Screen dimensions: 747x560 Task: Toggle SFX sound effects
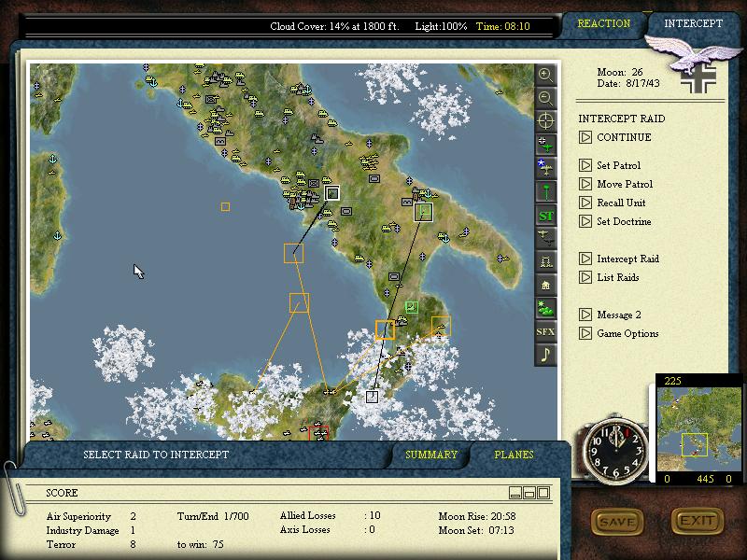click(x=545, y=331)
